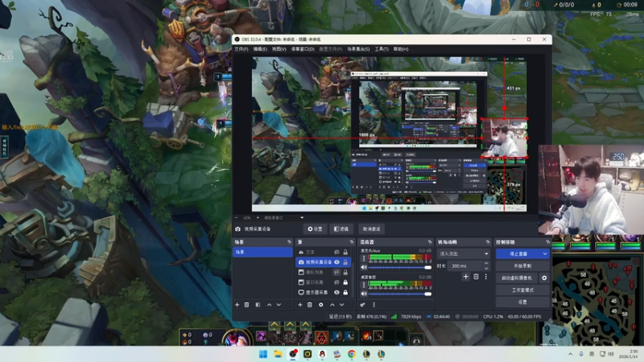Open the 文件(F) menu in OBS
644x362 pixels.
tap(241, 49)
